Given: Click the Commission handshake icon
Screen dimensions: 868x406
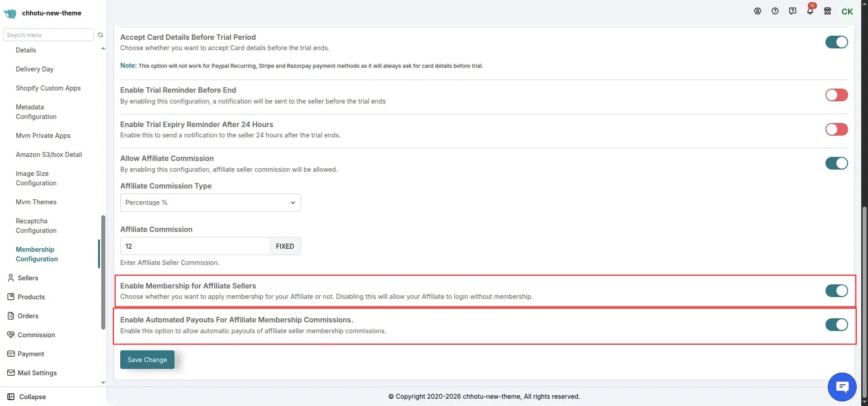Looking at the screenshot, I should (11, 335).
